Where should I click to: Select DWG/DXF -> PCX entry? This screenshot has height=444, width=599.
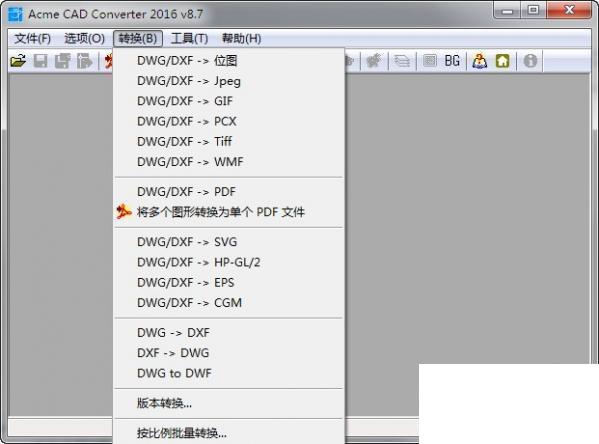(229, 121)
